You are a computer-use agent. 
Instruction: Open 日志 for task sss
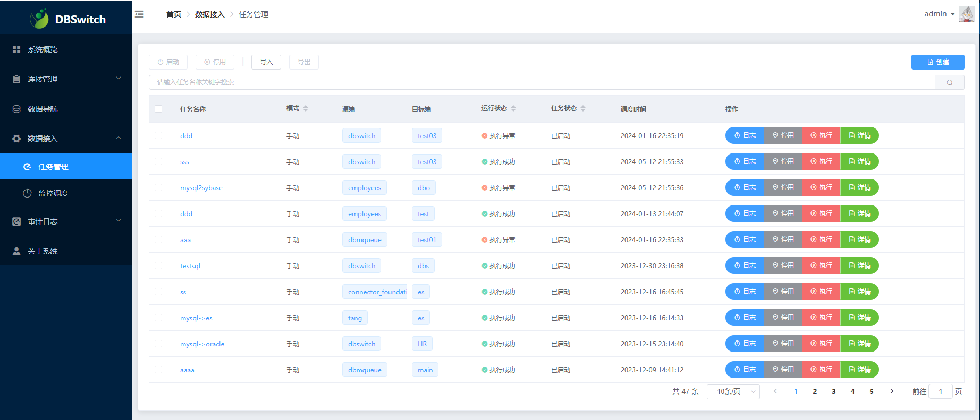coord(745,161)
